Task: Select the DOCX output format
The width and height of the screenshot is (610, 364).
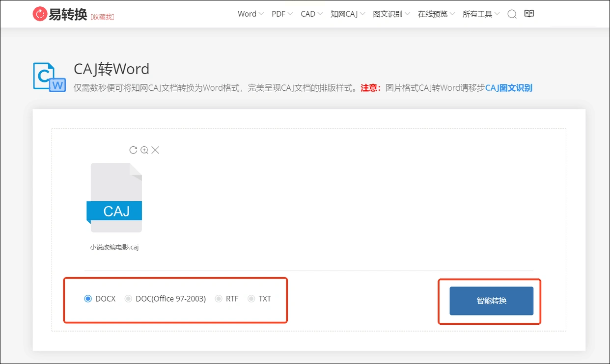Action: pos(100,299)
